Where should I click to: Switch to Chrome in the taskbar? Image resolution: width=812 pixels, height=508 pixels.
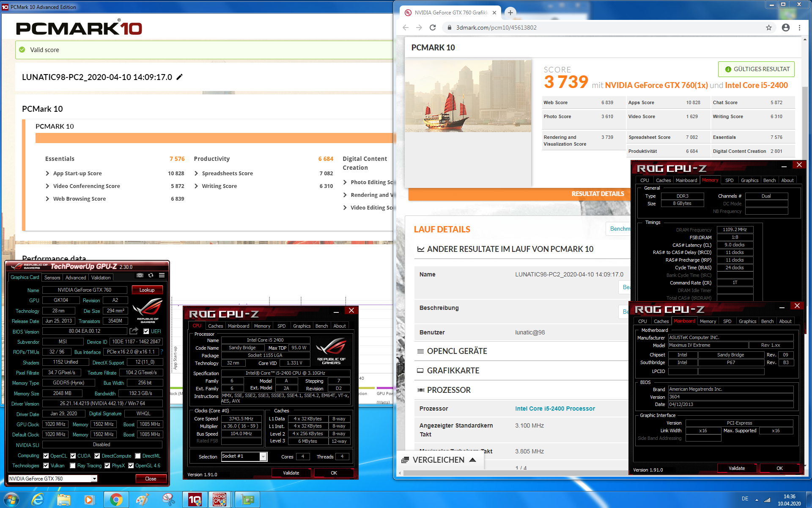pos(116,500)
